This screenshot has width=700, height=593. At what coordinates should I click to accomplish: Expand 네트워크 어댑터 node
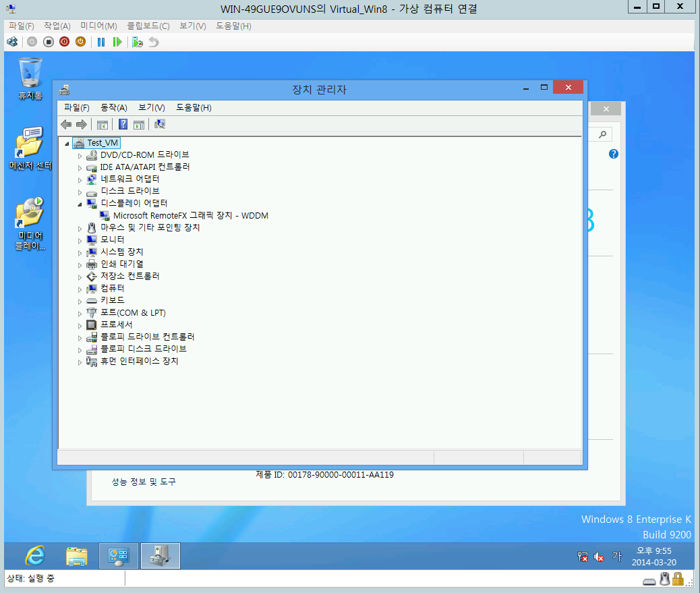(80, 180)
